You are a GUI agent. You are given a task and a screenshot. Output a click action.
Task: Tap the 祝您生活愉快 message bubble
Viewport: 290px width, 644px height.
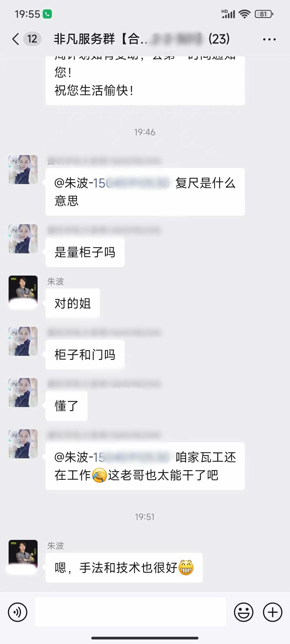click(145, 80)
